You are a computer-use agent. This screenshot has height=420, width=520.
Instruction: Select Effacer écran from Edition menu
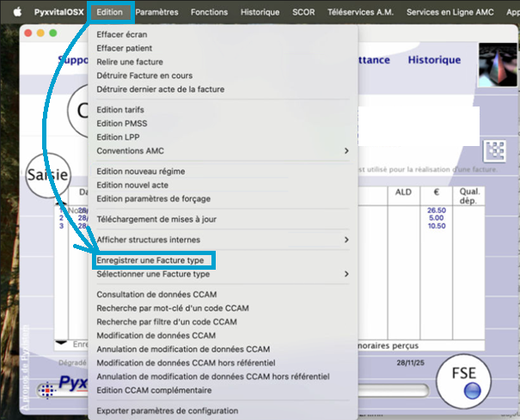(x=124, y=35)
